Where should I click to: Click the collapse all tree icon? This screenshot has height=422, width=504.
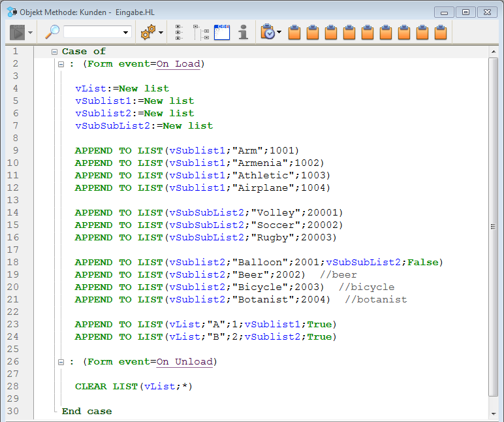[x=201, y=32]
